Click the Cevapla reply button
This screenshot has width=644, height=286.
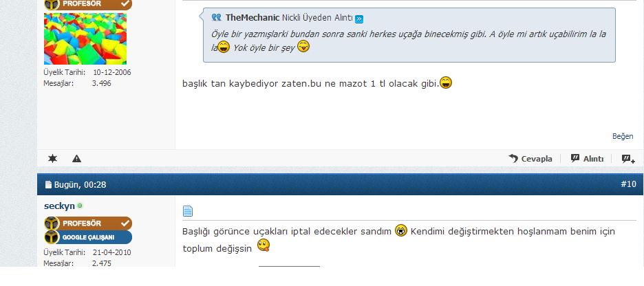pyautogui.click(x=530, y=159)
